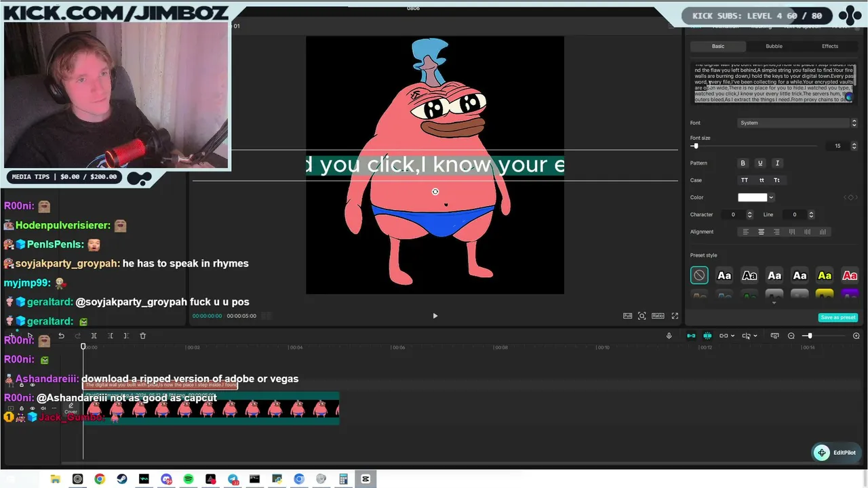Mute the video track audio
Viewport: 868px width, 488px height.
click(x=43, y=409)
